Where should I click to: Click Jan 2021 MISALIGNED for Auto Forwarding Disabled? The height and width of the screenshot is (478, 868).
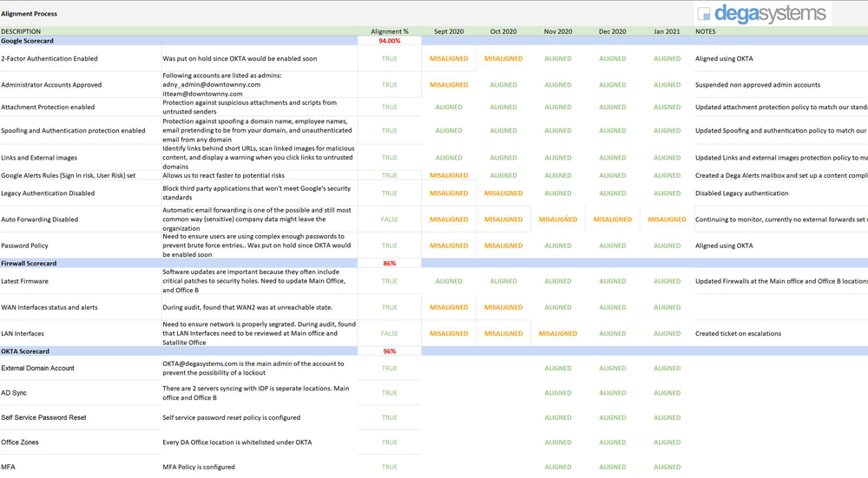pos(667,219)
